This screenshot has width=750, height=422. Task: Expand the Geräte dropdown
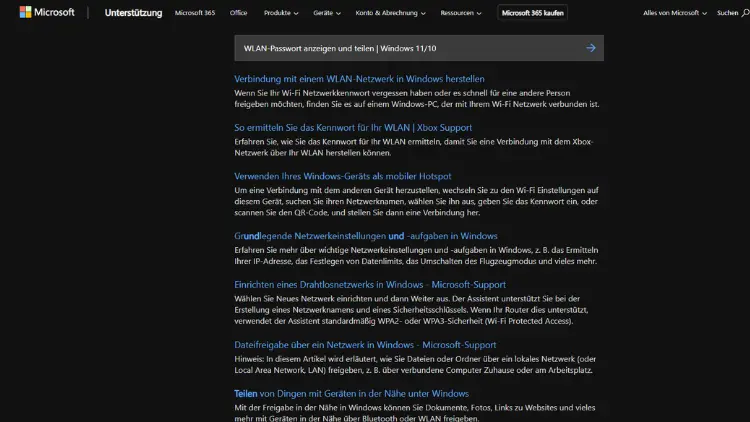(x=327, y=13)
